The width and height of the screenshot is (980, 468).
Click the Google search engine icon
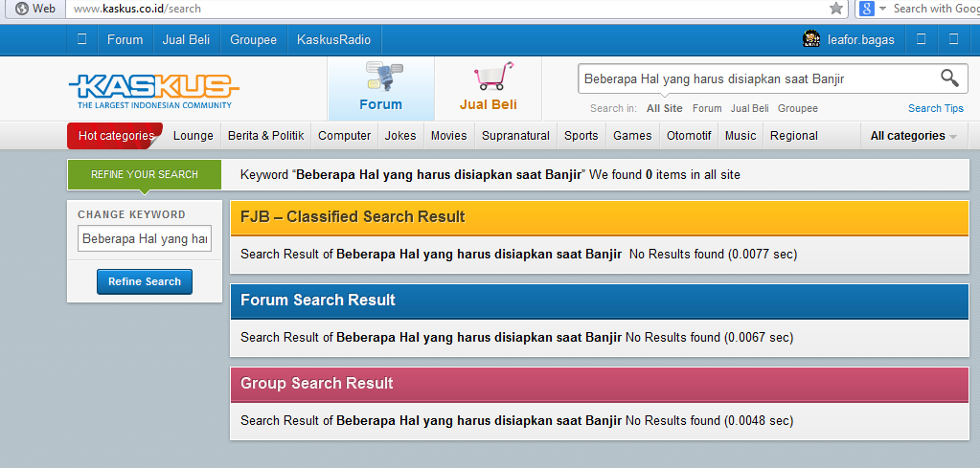[x=866, y=8]
